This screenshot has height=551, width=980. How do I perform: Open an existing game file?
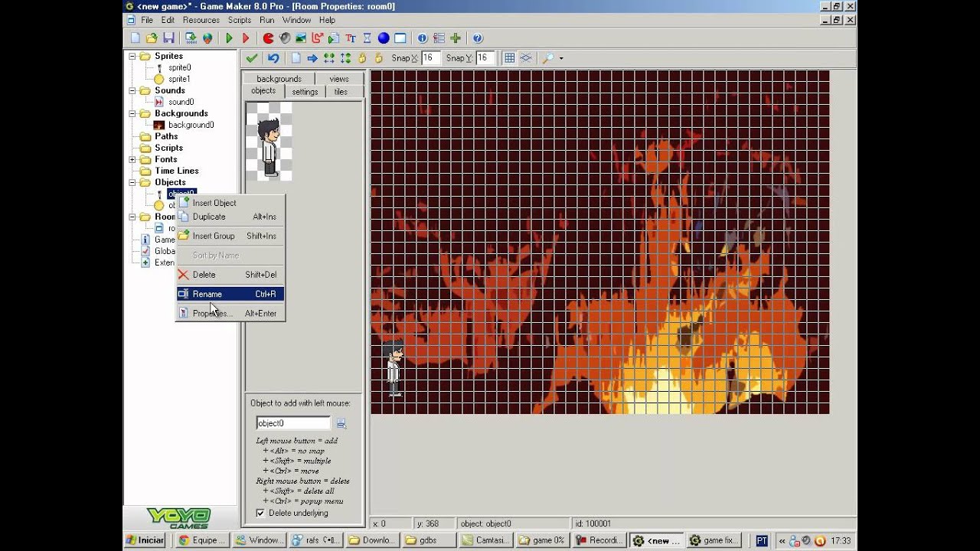pyautogui.click(x=152, y=38)
